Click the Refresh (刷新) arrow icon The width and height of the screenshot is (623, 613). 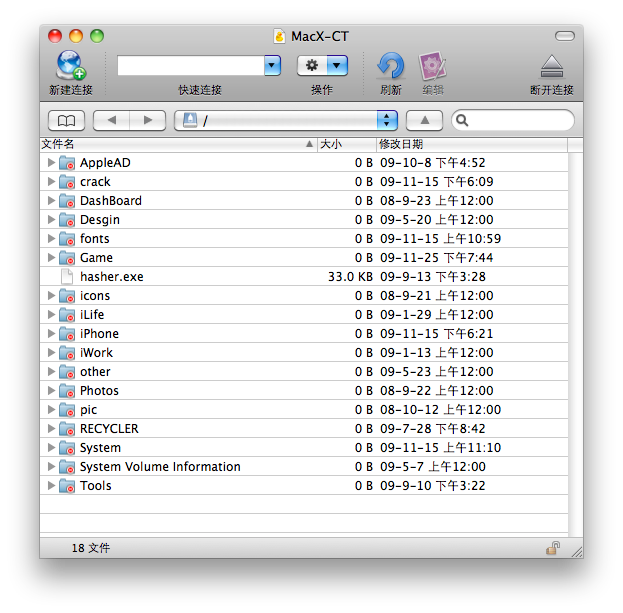[391, 66]
